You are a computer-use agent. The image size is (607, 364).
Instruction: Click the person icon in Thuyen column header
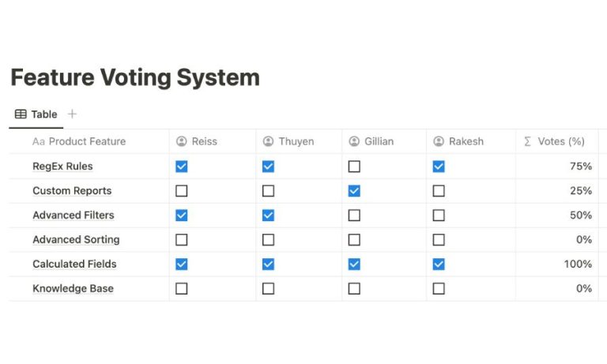point(268,141)
